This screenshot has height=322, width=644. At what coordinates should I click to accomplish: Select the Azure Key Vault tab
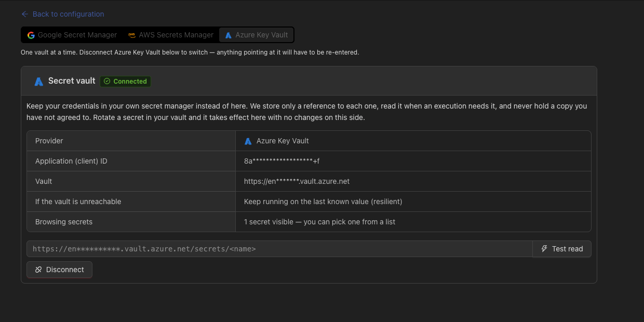click(257, 35)
